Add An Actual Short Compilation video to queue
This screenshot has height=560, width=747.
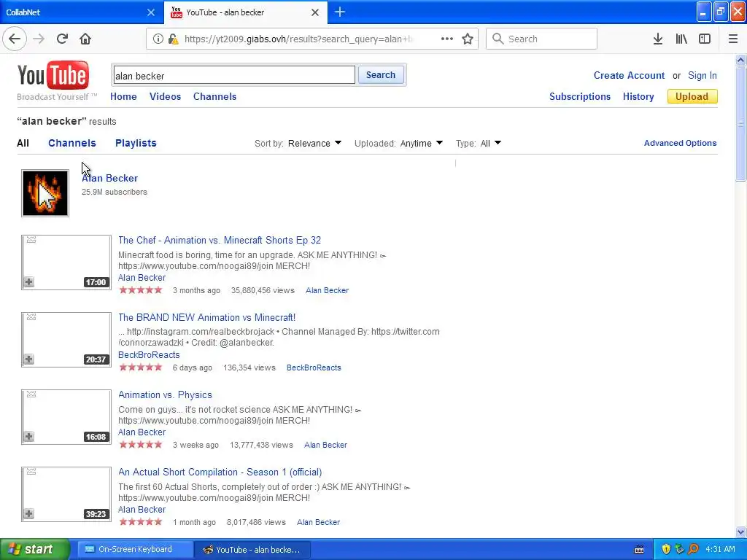point(28,514)
